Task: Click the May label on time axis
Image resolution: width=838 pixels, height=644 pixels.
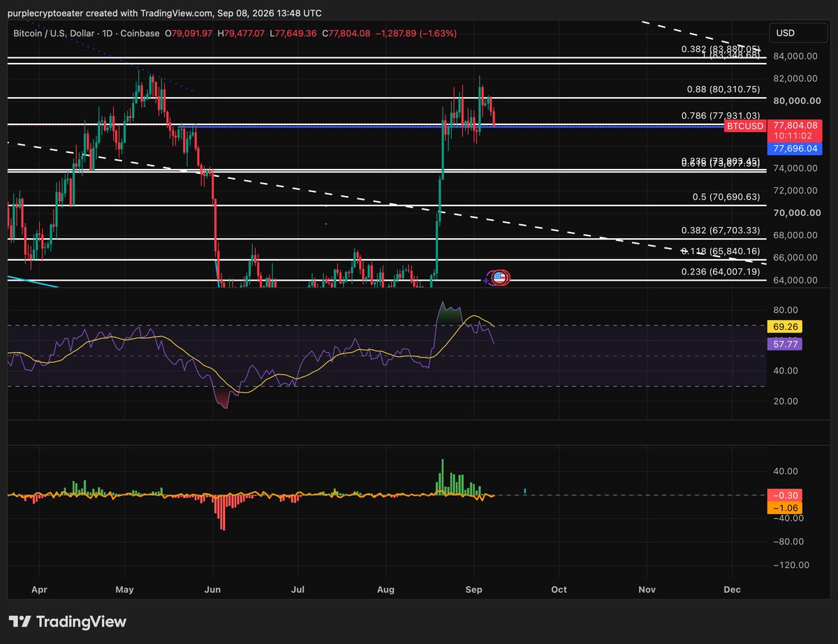Action: point(124,590)
